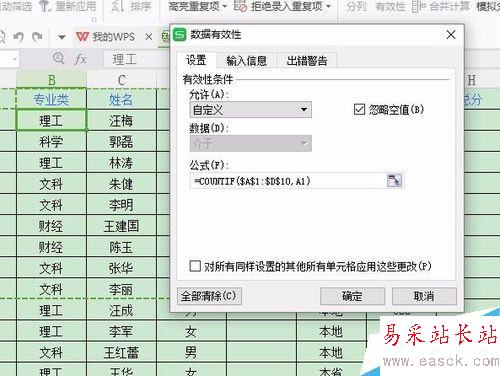The image size is (500, 376).
Task: Close the 我的WPS tab
Action: [x=149, y=37]
